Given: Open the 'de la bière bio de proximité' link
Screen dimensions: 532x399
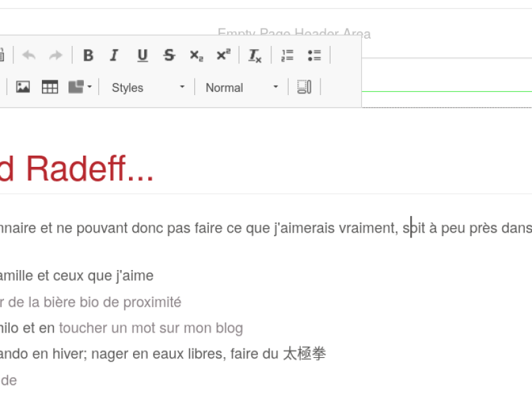Looking at the screenshot, I should (x=94, y=302).
